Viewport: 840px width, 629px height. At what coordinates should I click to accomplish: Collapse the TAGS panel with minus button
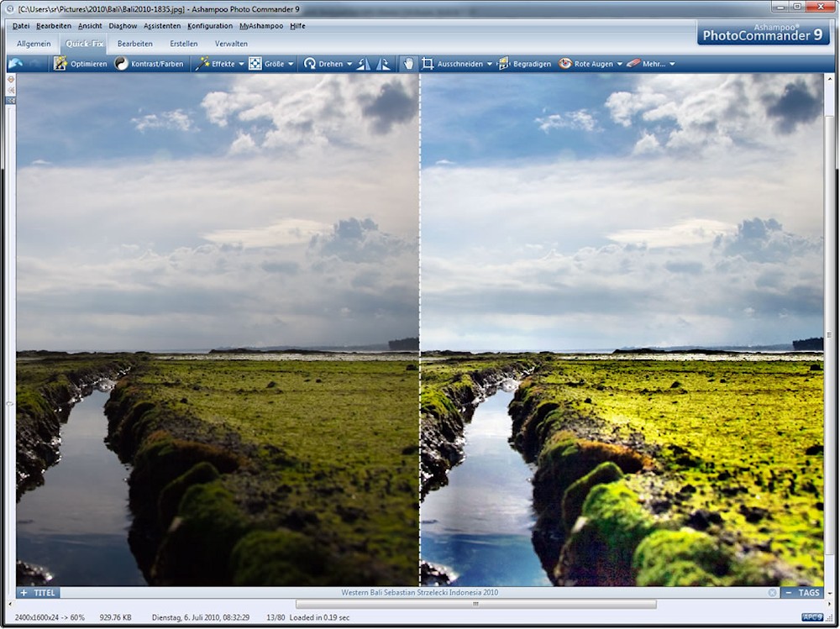pos(788,593)
